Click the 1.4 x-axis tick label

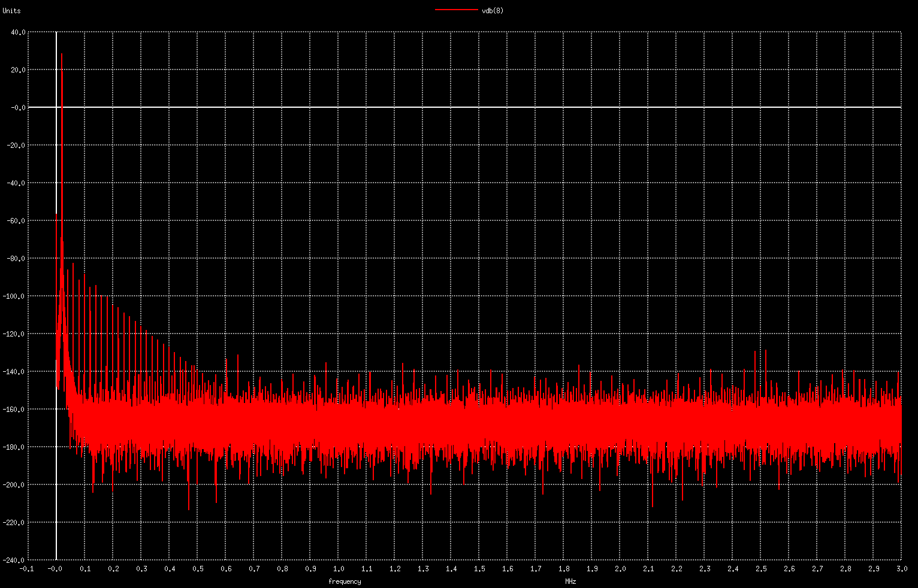451,569
